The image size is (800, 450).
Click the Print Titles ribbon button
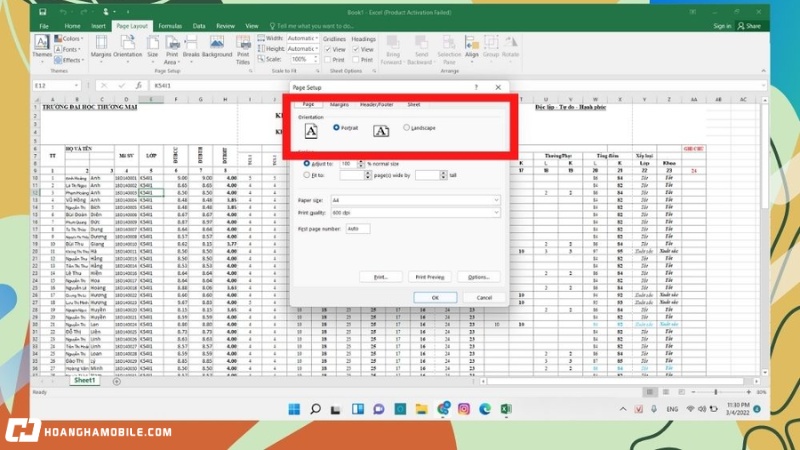[x=243, y=49]
